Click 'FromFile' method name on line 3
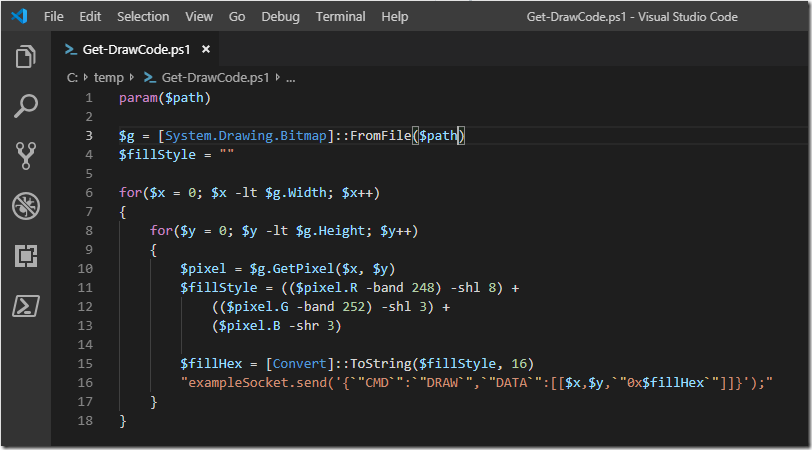This screenshot has width=812, height=450. pyautogui.click(x=380, y=136)
